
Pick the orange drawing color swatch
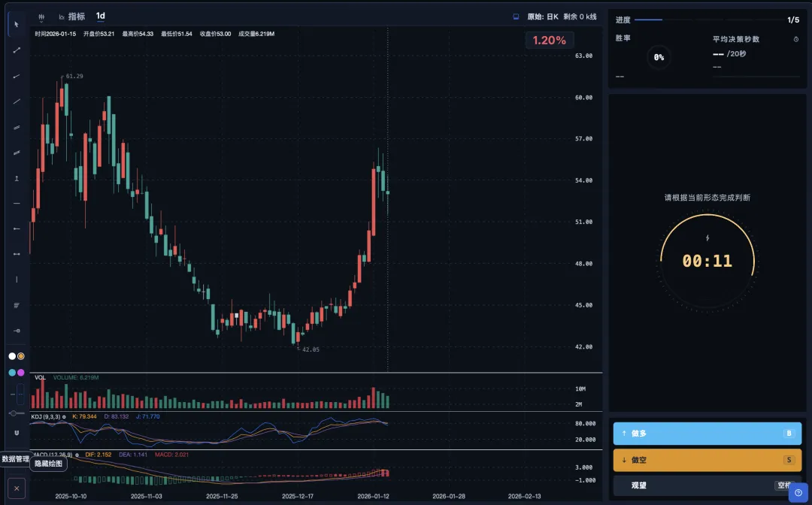point(21,356)
